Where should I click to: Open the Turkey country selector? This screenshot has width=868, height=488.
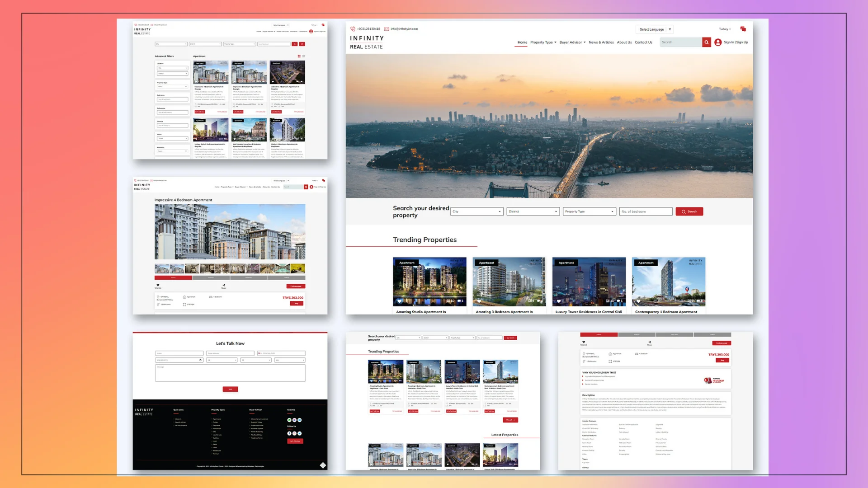(x=725, y=29)
